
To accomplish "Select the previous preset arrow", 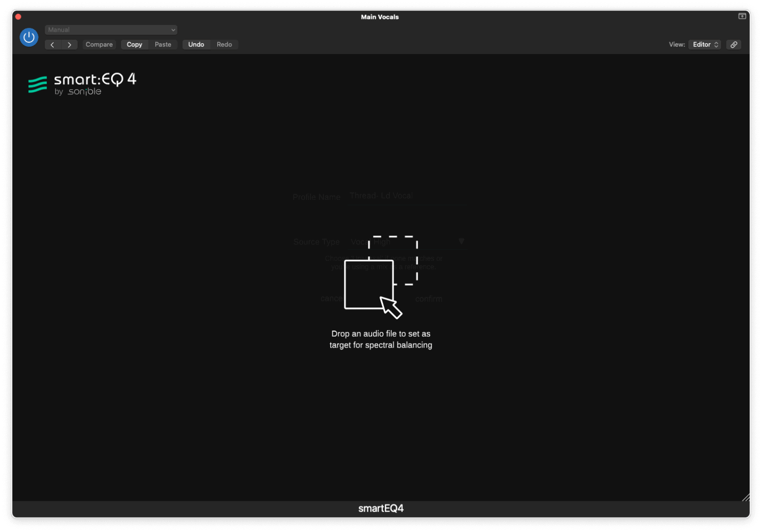I will 53,45.
